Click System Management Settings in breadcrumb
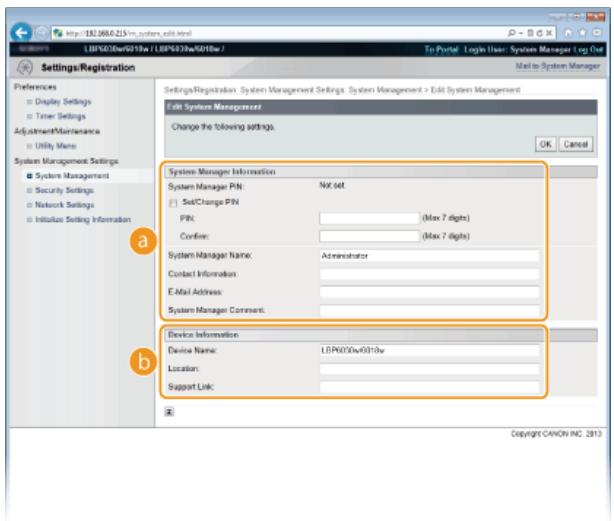614x521 pixels. pyautogui.click(x=293, y=90)
